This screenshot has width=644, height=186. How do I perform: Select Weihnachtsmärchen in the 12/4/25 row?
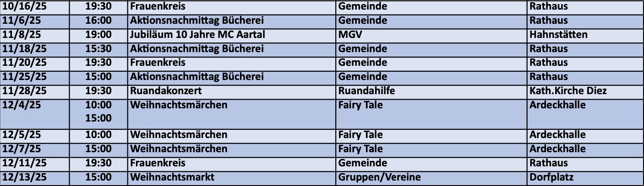tap(179, 105)
